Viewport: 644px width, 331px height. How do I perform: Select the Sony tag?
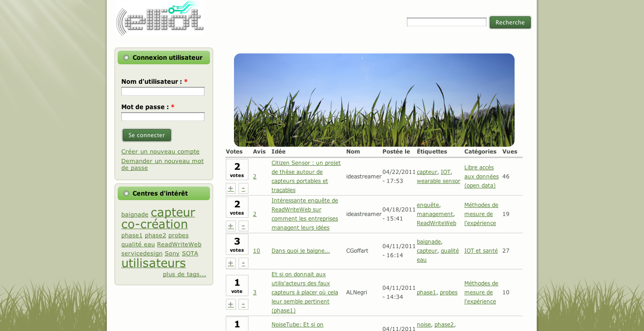[172, 253]
